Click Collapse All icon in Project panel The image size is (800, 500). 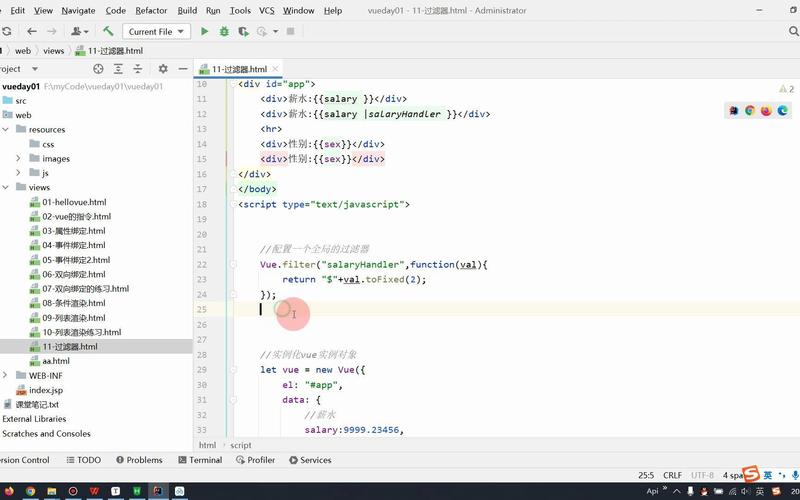138,68
